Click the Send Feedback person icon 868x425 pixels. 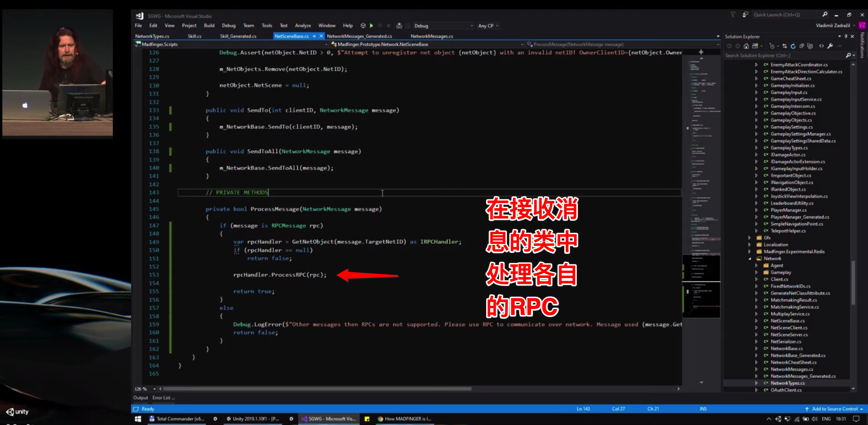(745, 14)
